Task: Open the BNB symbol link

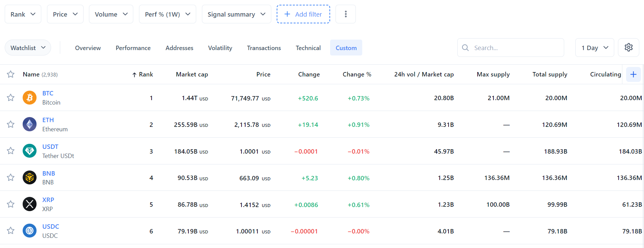Action: click(49, 173)
